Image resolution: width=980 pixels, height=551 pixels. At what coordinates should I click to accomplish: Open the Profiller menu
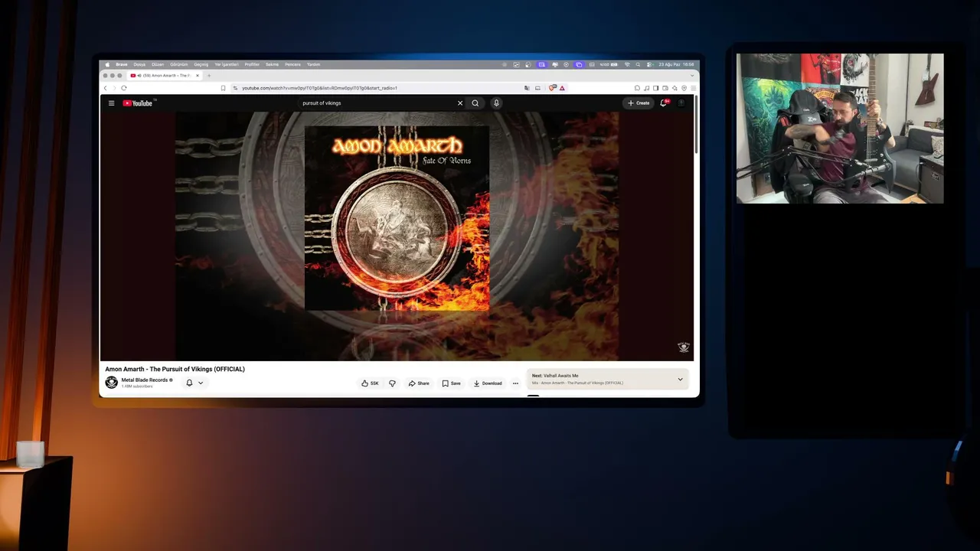click(252, 64)
